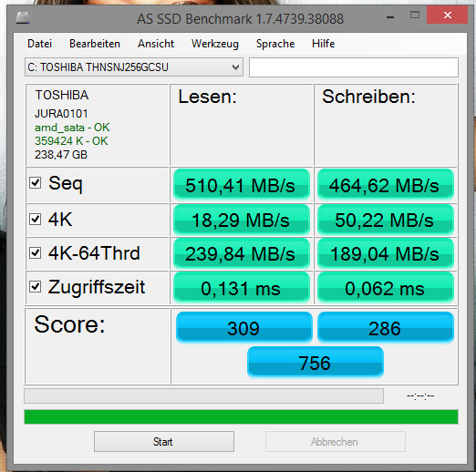Screen dimensions: 476x472
Task: Open the Werkzeug menu
Action: tap(215, 44)
